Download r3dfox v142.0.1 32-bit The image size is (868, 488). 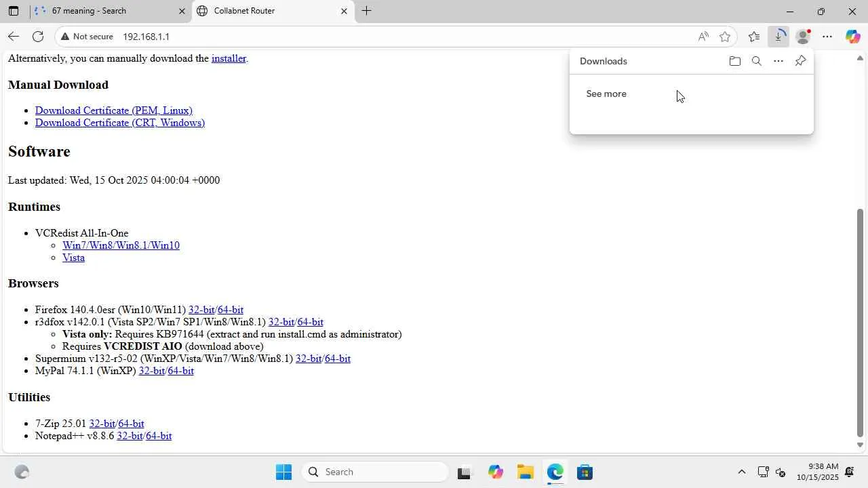[281, 322]
